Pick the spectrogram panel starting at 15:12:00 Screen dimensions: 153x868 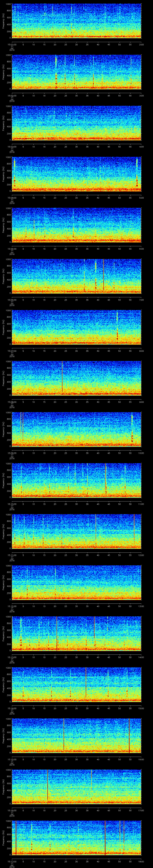pos(76,582)
